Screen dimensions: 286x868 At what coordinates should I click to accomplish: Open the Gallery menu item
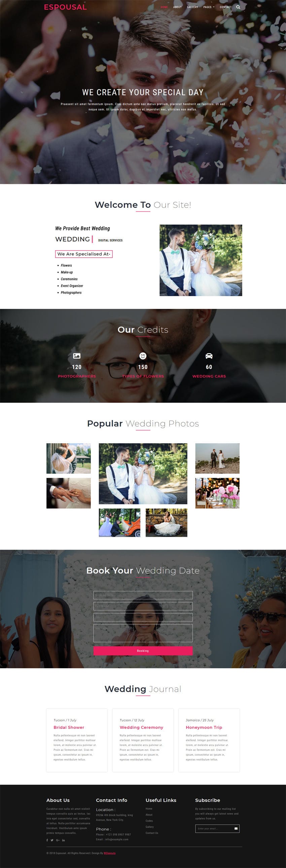point(192,7)
